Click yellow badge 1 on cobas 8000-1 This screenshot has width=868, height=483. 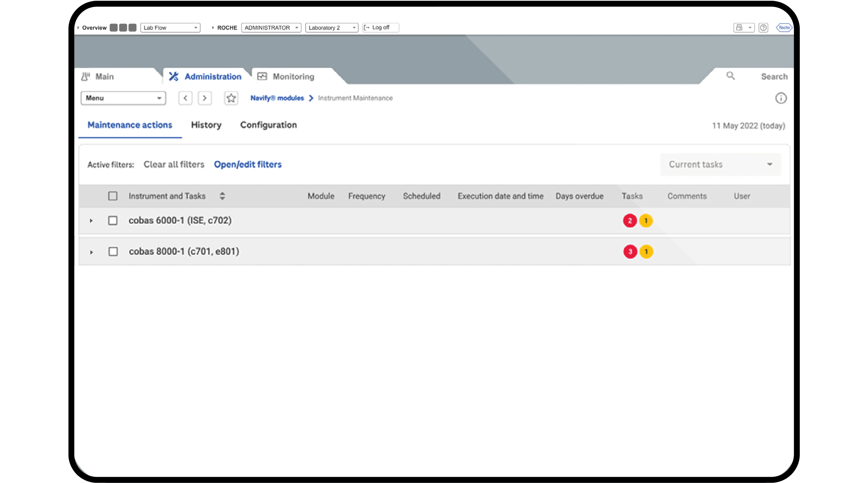[646, 252]
